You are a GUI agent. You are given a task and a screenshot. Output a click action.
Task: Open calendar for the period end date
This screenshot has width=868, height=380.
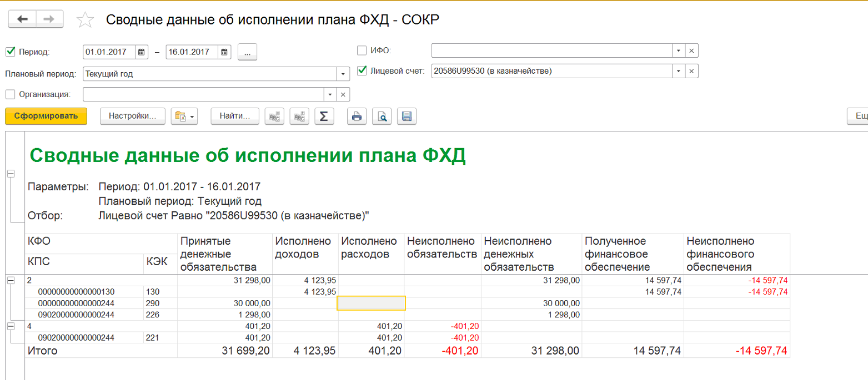click(x=225, y=52)
